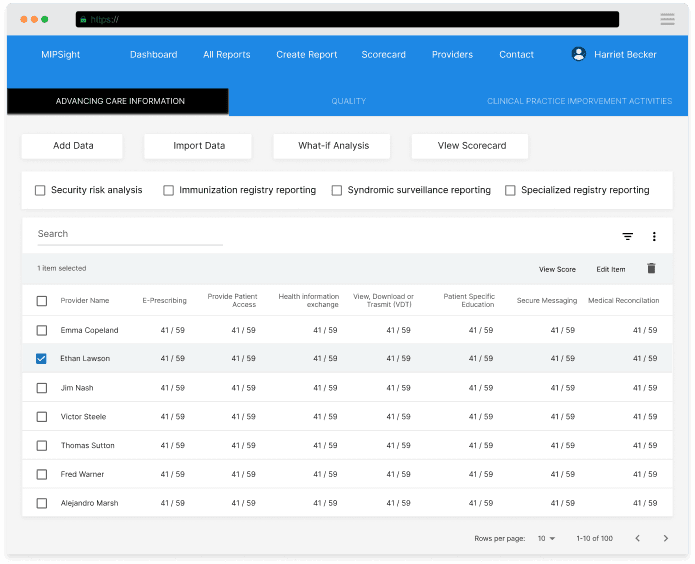Click Harriet Becker's profile avatar
695x564 pixels.
(x=578, y=54)
